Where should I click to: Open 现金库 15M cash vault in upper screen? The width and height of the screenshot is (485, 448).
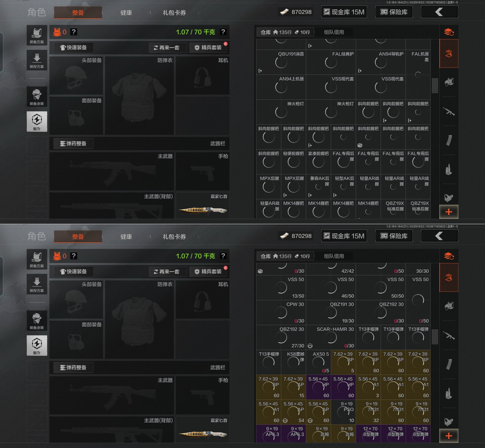344,12
